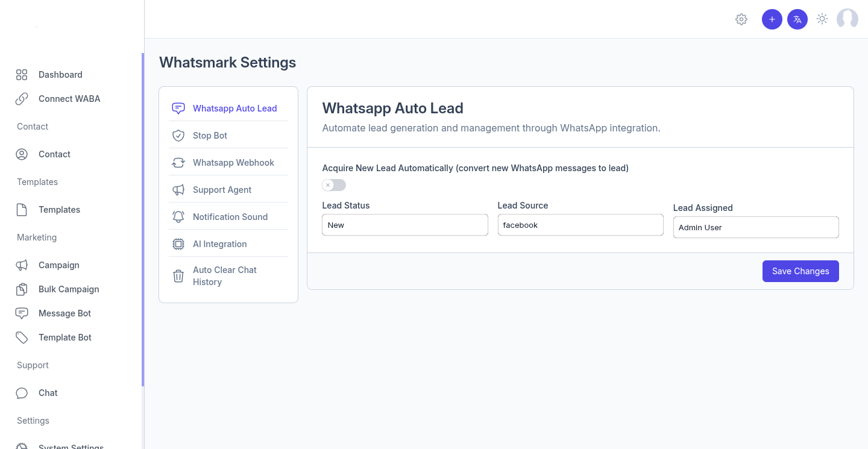This screenshot has height=449, width=868.
Task: Open the Support Agent settings tab
Action: tap(228, 190)
